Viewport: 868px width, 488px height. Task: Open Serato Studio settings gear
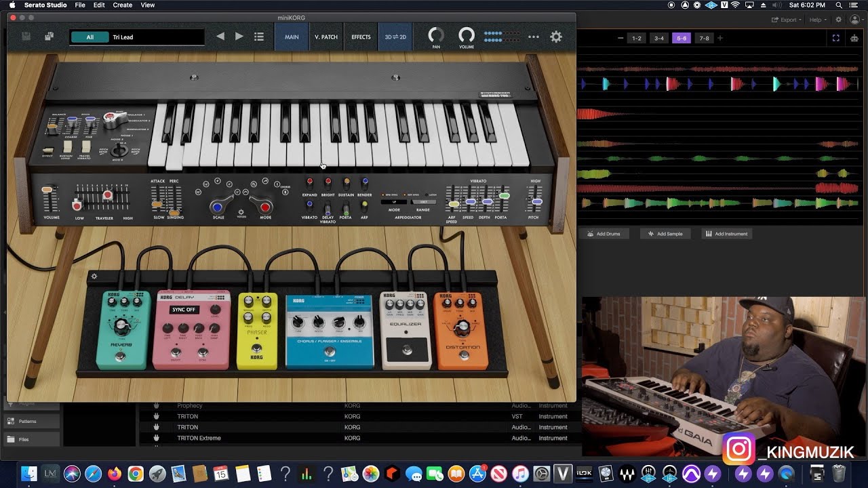(x=838, y=20)
